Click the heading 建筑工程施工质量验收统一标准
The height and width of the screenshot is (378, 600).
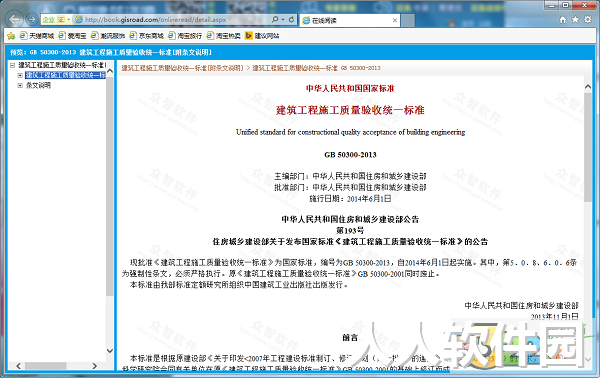(350, 110)
